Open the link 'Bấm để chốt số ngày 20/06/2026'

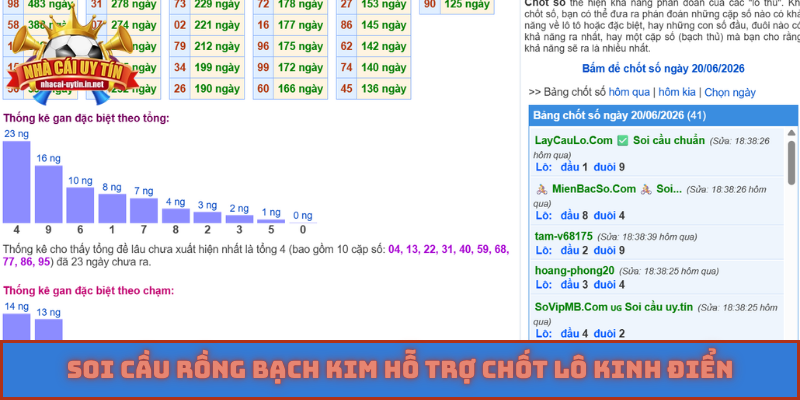[x=663, y=68]
